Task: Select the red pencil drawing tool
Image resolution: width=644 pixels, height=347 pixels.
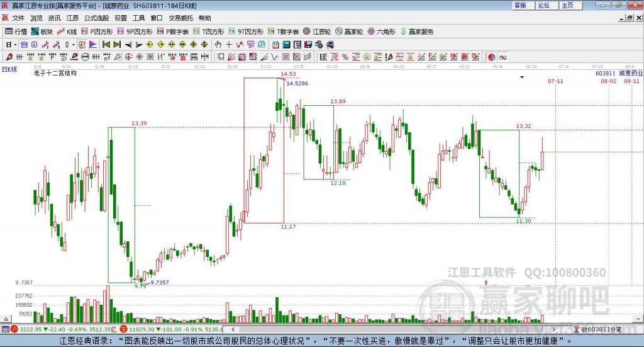Action: click(x=9, y=57)
